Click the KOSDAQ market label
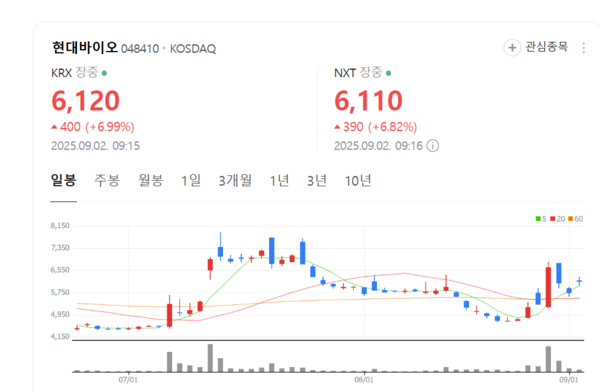The width and height of the screenshot is (600, 392). tap(193, 49)
